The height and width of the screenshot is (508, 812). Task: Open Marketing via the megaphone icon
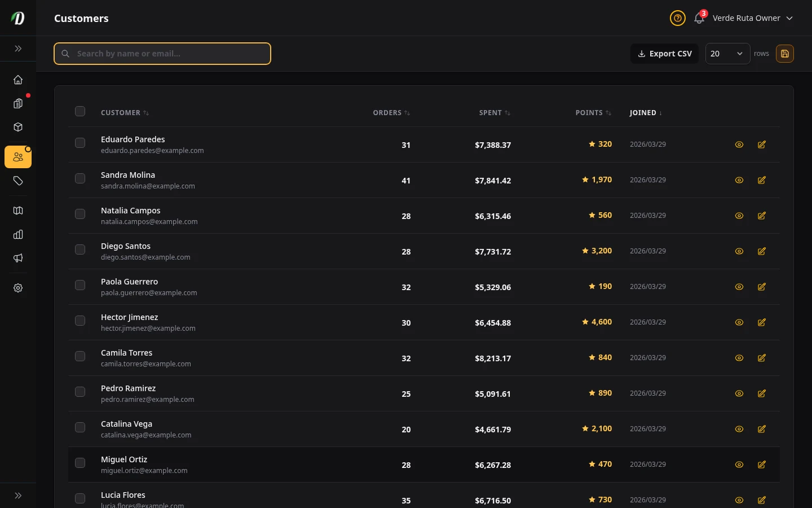point(18,258)
